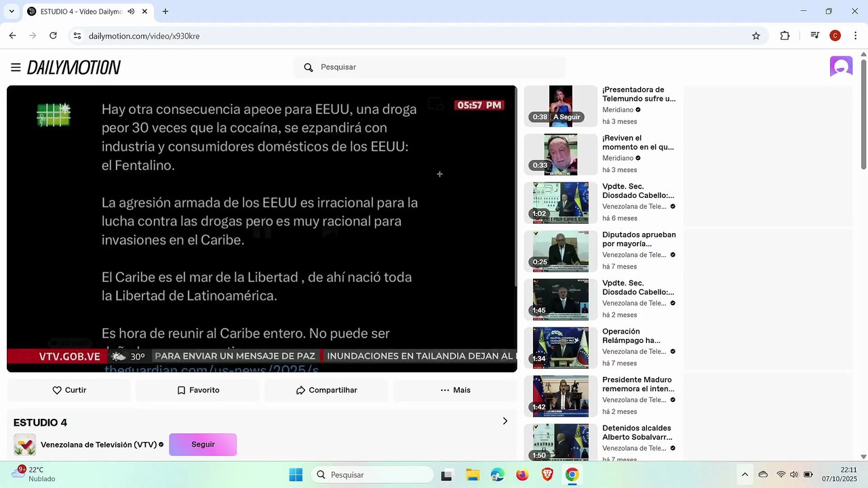Like the video with Curtir
868x488 pixels.
click(x=69, y=390)
